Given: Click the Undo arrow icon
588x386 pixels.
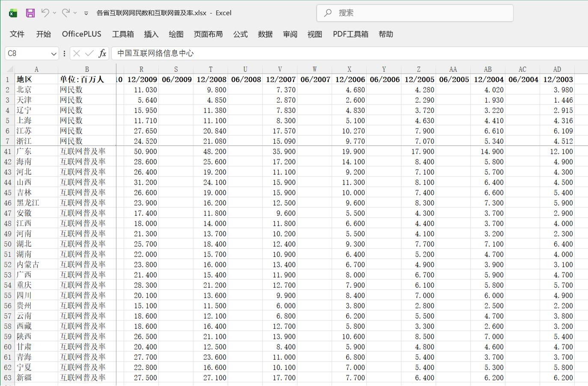Looking at the screenshot, I should pos(45,13).
